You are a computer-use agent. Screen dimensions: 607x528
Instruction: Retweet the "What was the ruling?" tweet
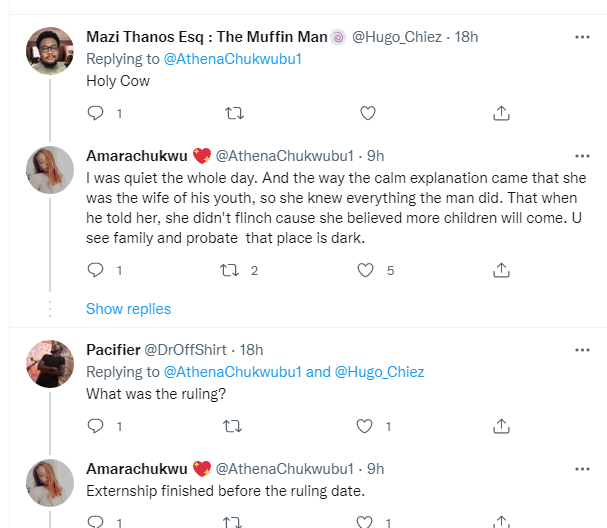(234, 426)
